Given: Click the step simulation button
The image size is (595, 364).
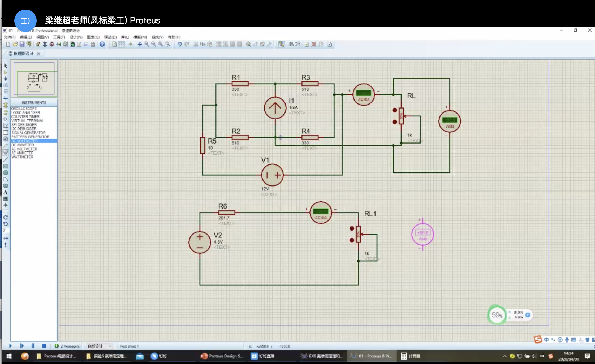Looking at the screenshot, I should [22, 346].
